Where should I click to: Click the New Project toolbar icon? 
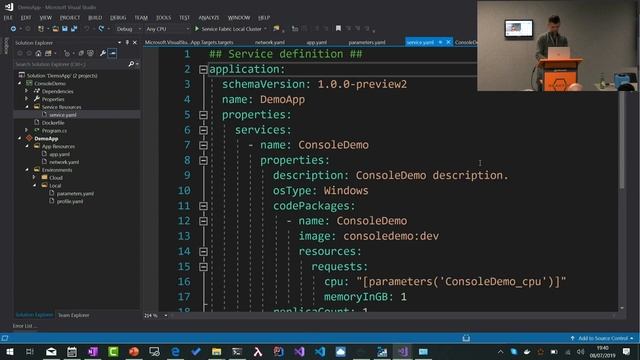pos(40,29)
